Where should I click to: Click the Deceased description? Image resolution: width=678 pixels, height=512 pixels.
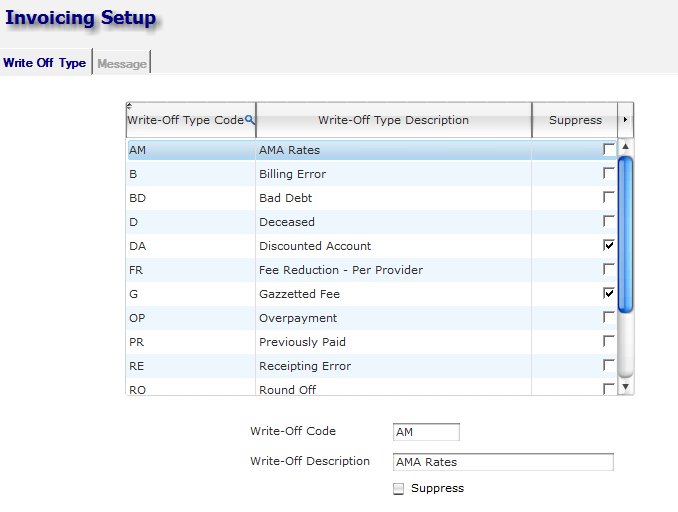pos(393,222)
